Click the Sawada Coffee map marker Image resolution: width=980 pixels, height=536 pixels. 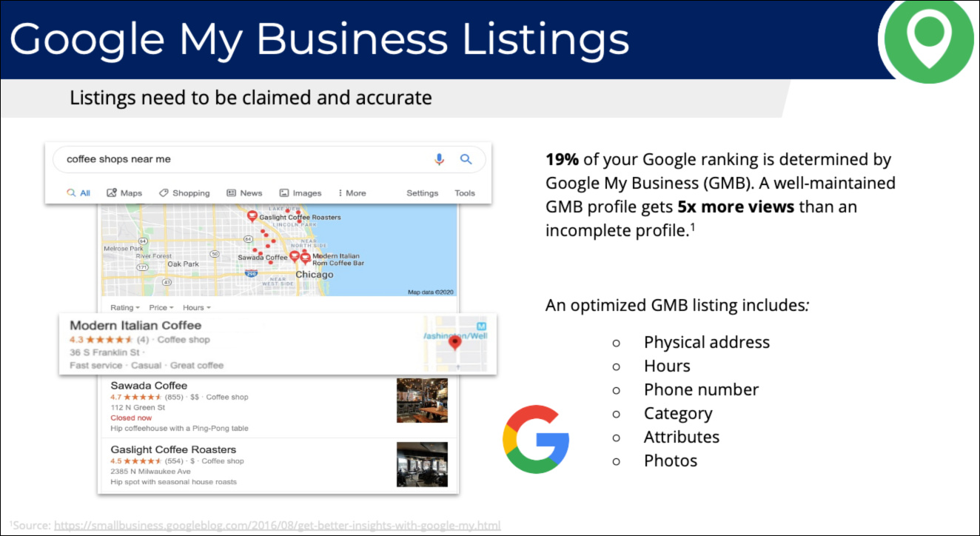coord(294,256)
